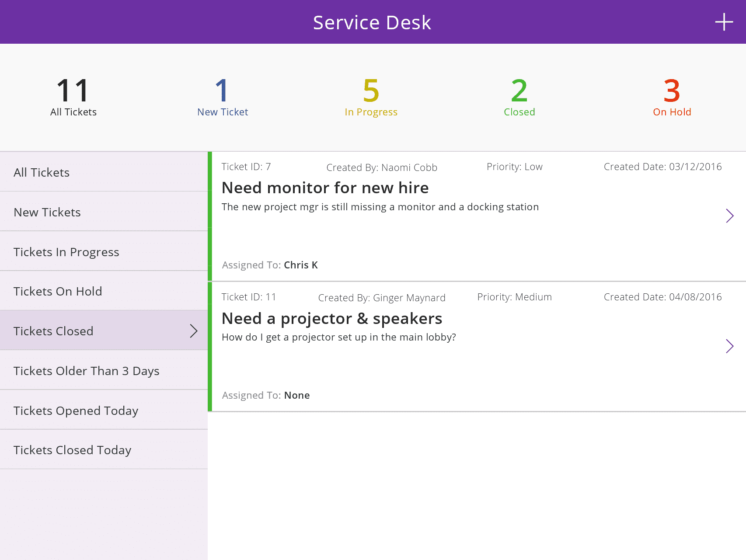Click the plus icon to add ticket

pos(724,22)
